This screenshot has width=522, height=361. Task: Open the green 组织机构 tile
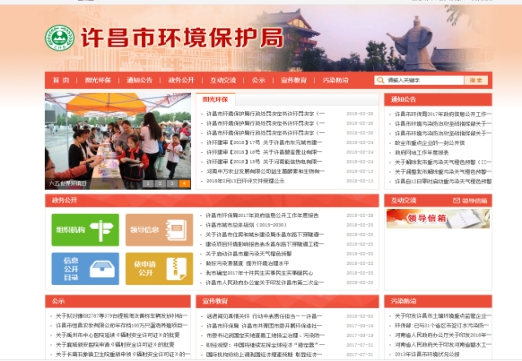click(x=85, y=230)
